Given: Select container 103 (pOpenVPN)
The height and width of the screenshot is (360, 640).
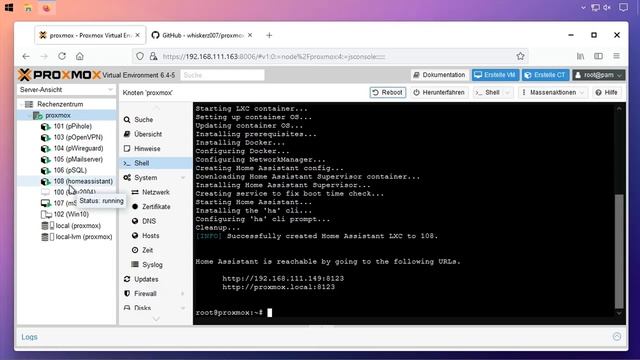Looking at the screenshot, I should tap(78, 138).
